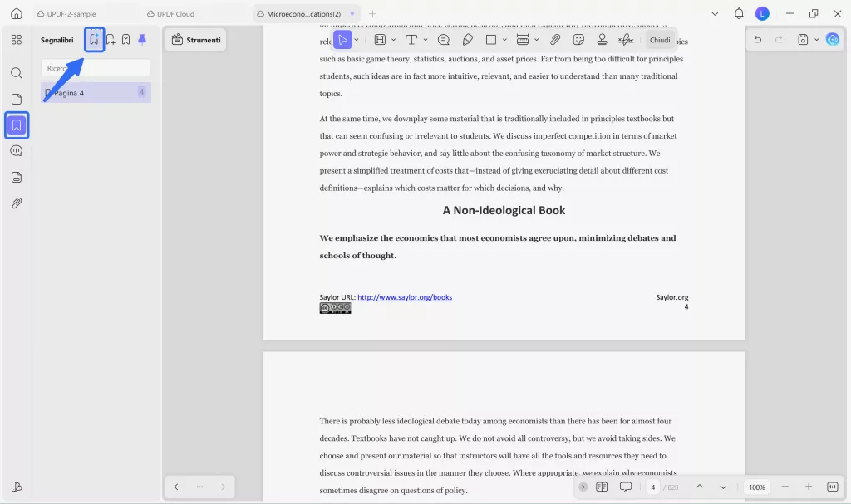
Task: Click the Undo icon at top right
Action: coord(756,39)
